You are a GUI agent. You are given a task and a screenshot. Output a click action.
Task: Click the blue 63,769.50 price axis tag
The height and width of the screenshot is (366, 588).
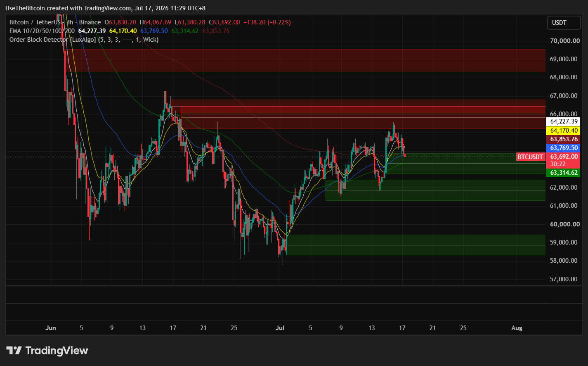(x=563, y=148)
